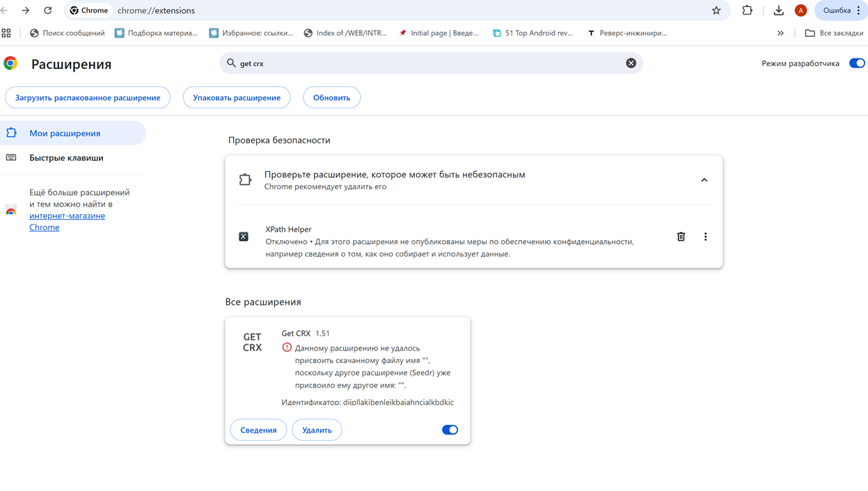868x491 pixels.
Task: Click the puzzle icon in safety check card
Action: coord(245,179)
